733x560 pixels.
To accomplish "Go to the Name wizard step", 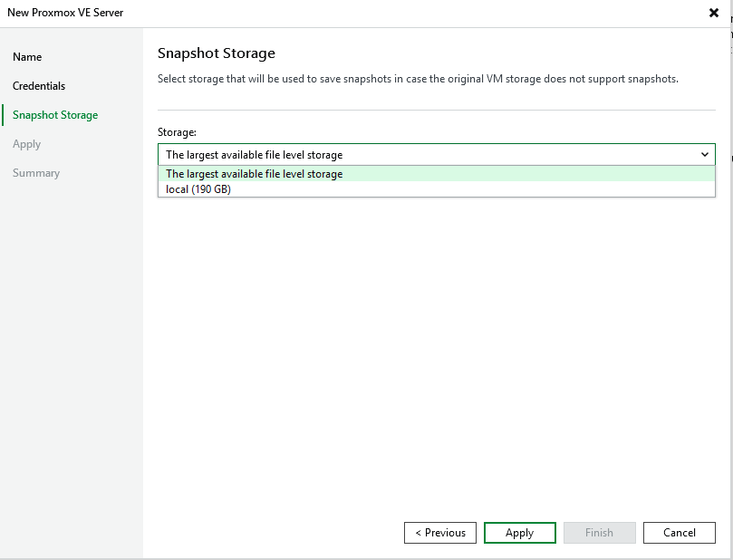I will click(27, 57).
